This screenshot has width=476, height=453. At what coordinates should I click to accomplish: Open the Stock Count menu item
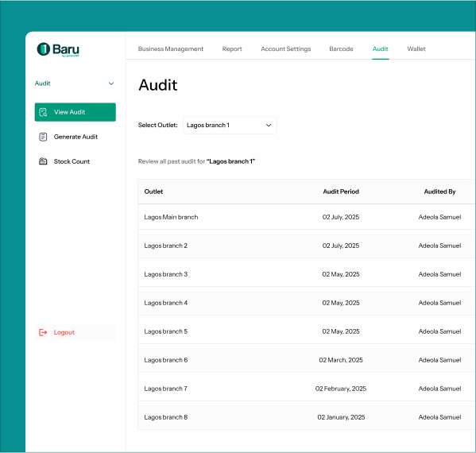[75, 161]
